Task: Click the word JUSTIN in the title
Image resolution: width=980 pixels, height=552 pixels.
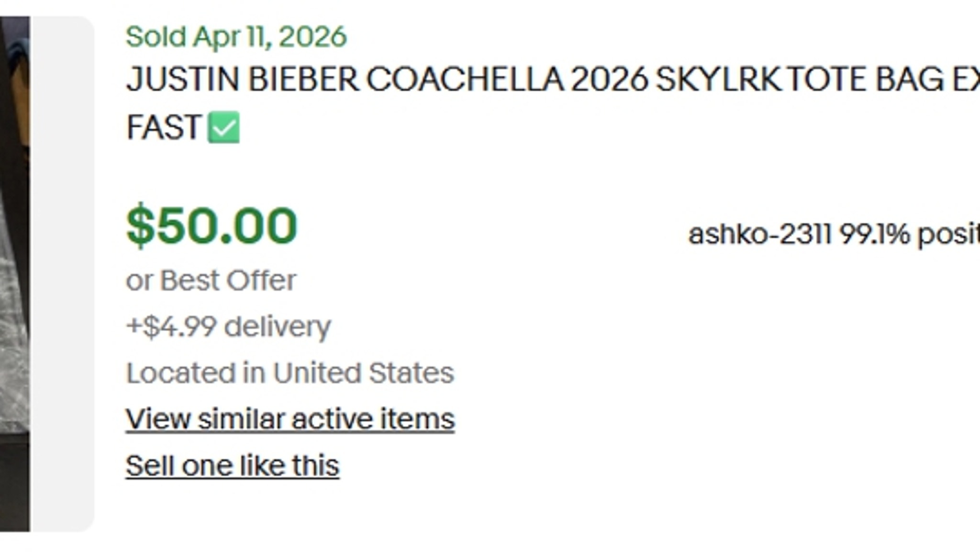Action: 182,79
